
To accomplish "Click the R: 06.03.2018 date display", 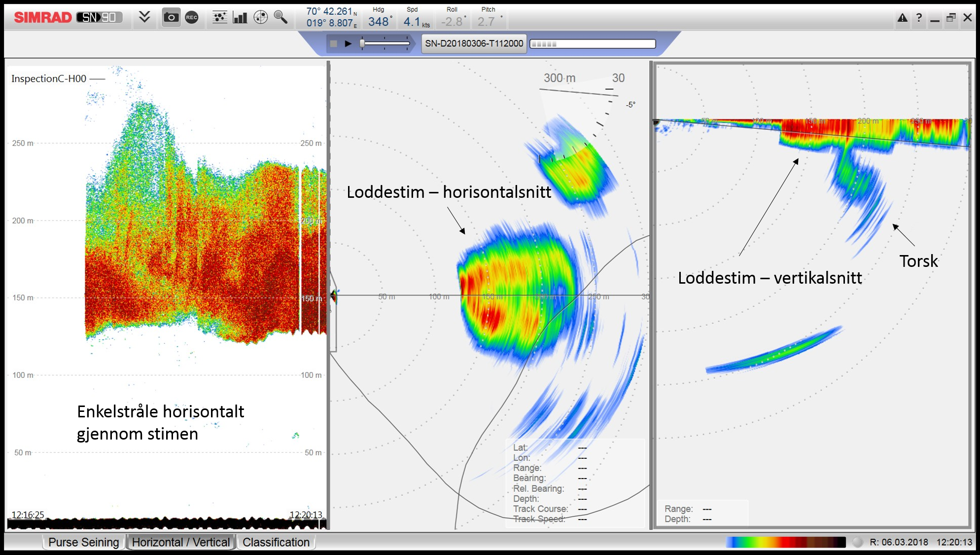I will [899, 542].
